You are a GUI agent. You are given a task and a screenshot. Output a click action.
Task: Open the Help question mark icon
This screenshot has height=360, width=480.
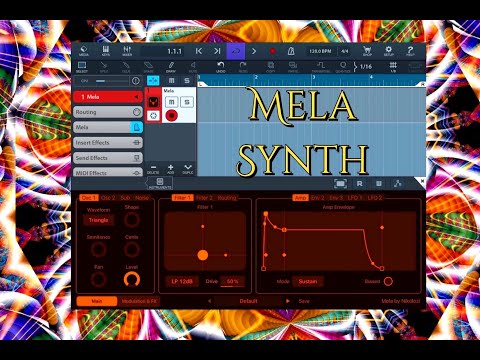pos(410,51)
